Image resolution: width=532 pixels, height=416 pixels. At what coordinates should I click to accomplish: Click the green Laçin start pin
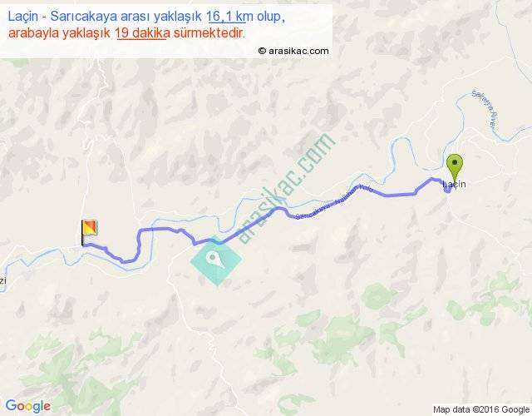point(455,167)
